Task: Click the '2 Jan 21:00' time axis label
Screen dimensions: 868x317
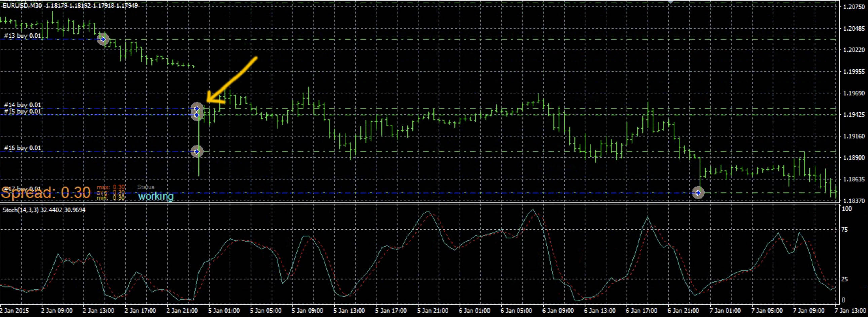Action: [182, 310]
